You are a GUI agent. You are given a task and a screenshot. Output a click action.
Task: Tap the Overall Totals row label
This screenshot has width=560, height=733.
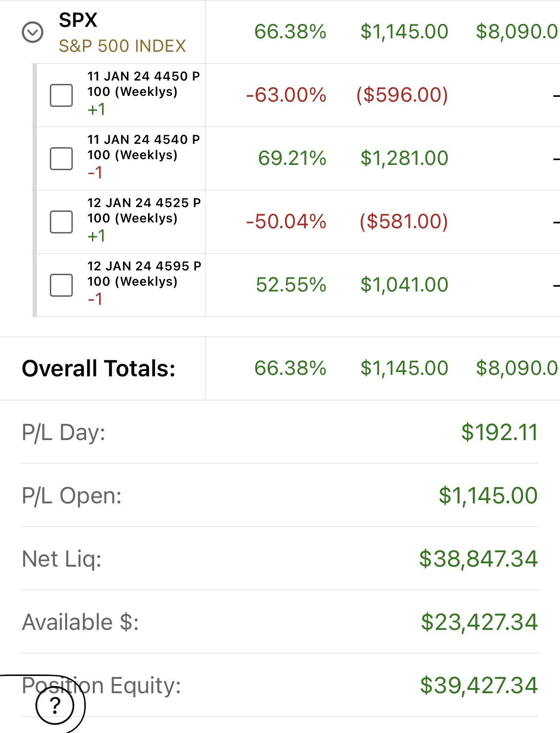coord(99,368)
